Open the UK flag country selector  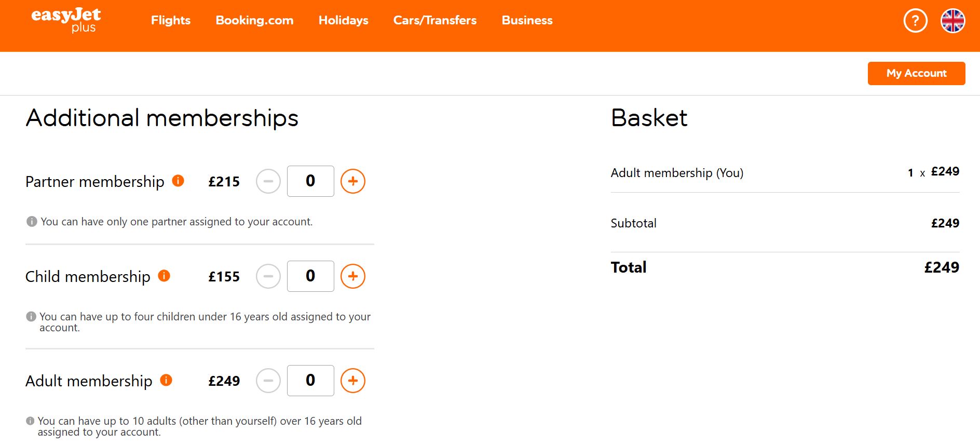click(952, 21)
